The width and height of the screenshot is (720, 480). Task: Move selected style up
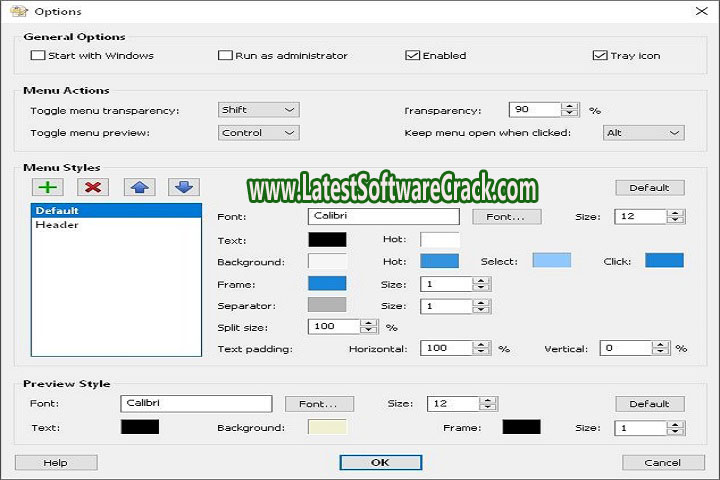139,187
